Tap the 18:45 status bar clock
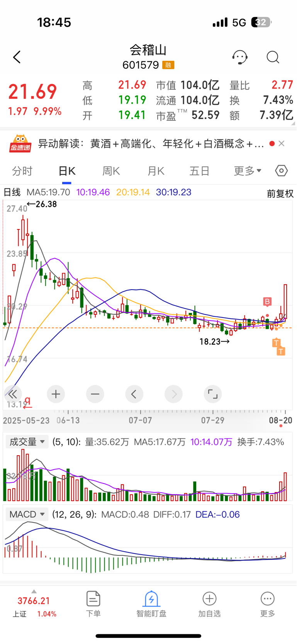 click(x=54, y=22)
